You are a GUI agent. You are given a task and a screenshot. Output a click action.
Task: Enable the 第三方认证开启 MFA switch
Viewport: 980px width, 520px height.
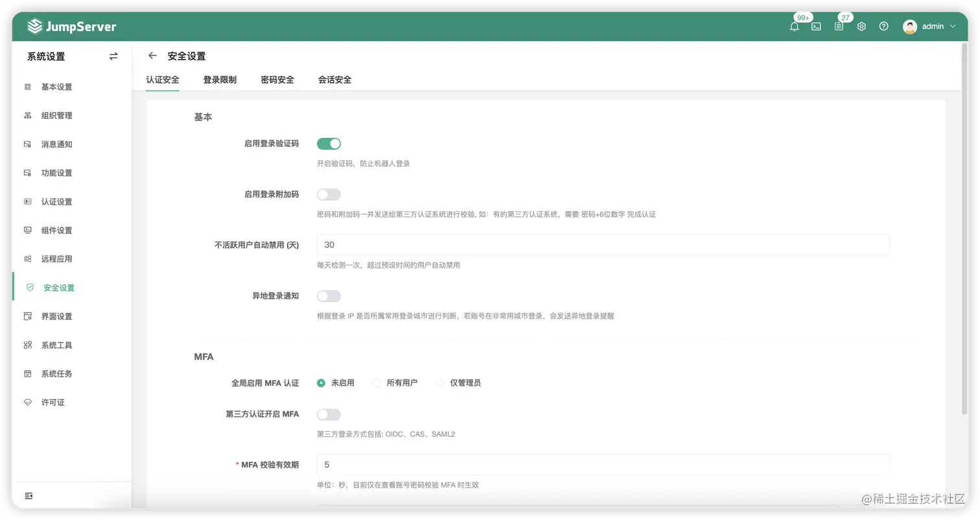point(329,414)
